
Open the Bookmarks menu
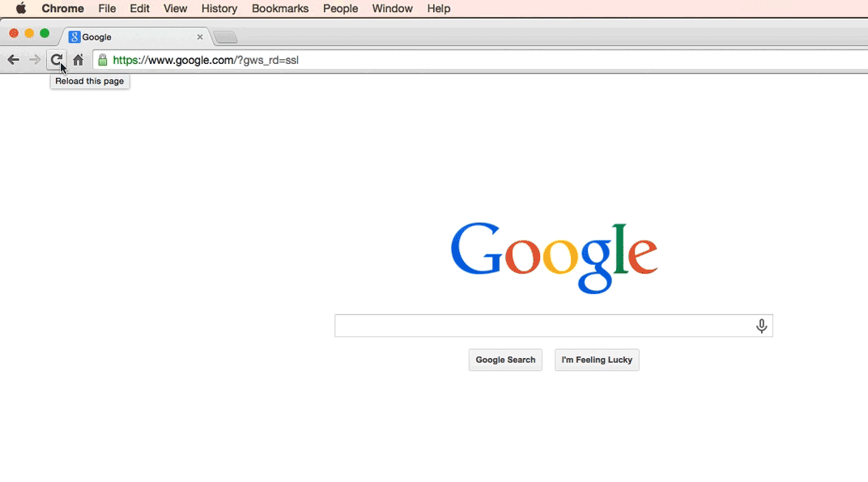click(280, 8)
